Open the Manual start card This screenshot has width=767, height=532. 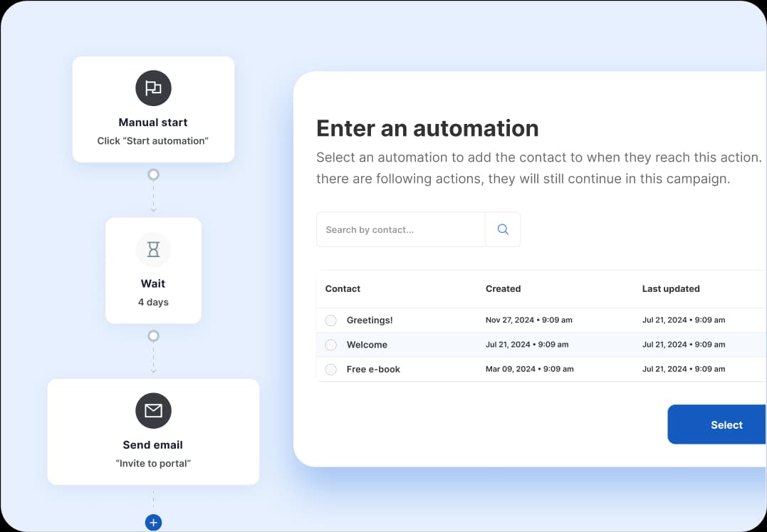(153, 131)
